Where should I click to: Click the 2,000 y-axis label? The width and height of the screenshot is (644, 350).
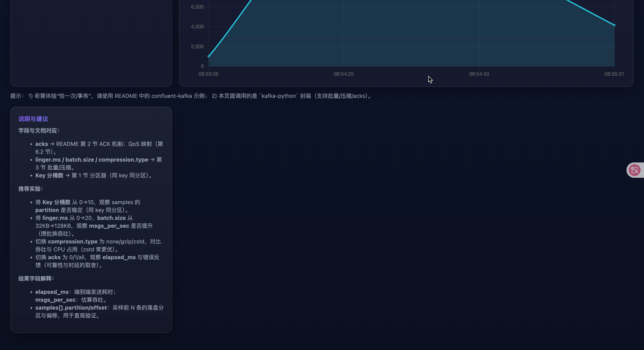coord(197,47)
